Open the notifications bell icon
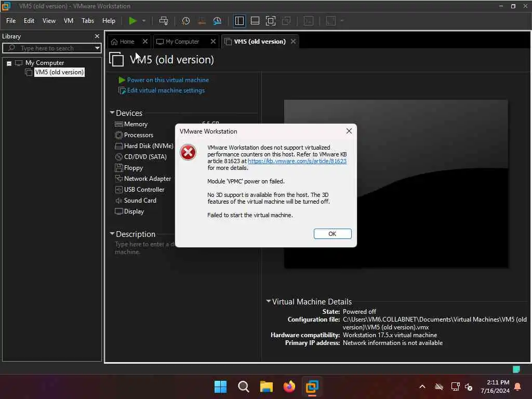 tap(518, 387)
